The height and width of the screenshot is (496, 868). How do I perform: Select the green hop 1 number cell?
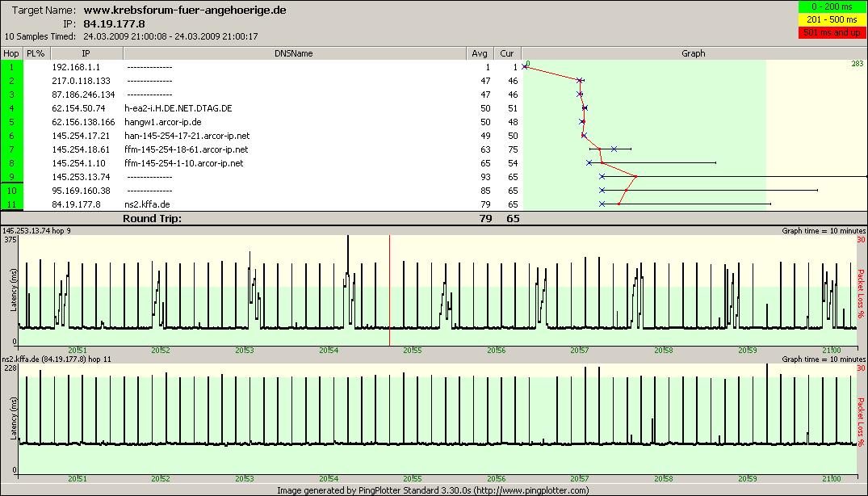click(11, 67)
